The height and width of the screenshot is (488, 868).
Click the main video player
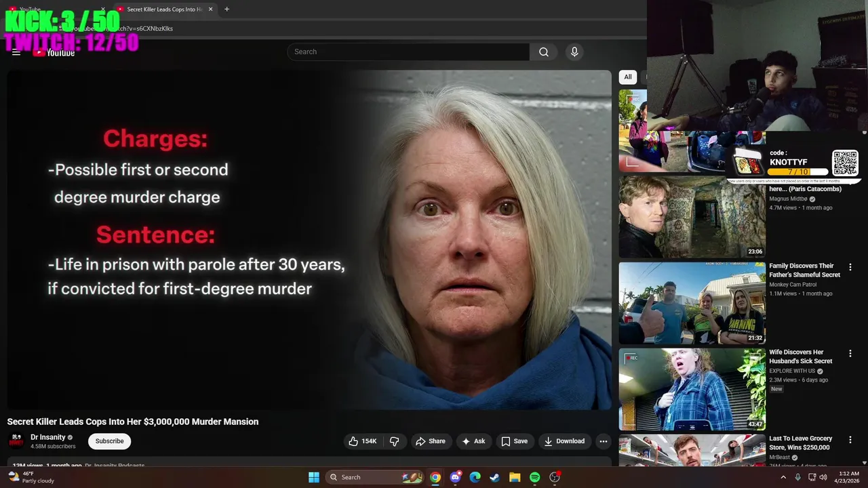[309, 240]
